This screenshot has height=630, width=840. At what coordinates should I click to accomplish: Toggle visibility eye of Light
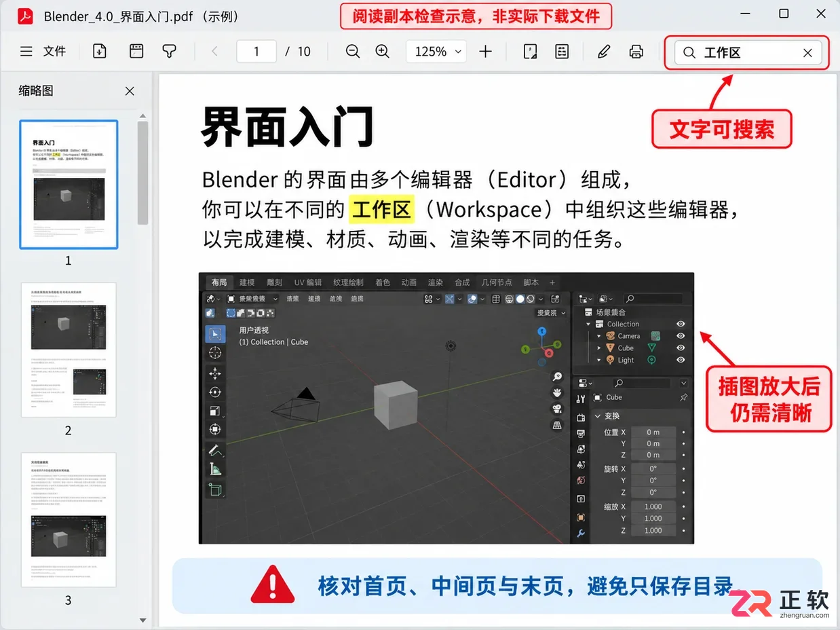681,360
